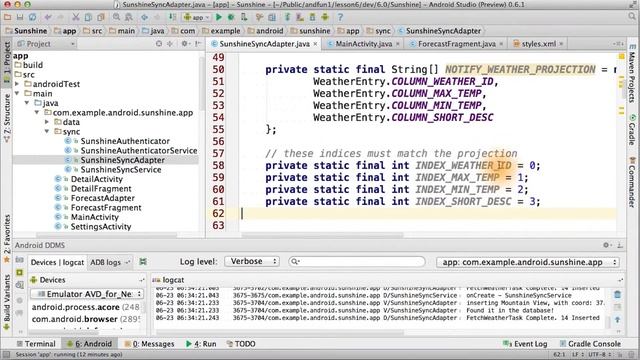Close the SunshineSyncAdapter.java tab

click(316, 44)
